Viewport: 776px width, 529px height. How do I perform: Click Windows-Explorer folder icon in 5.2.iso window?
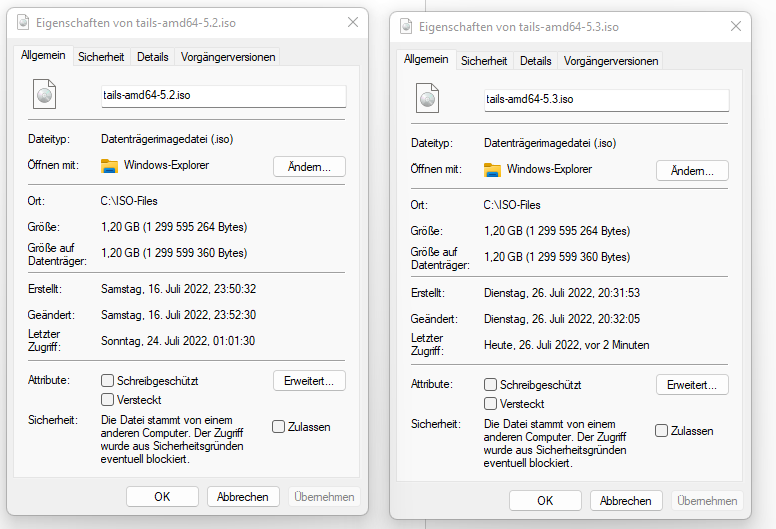point(109,166)
